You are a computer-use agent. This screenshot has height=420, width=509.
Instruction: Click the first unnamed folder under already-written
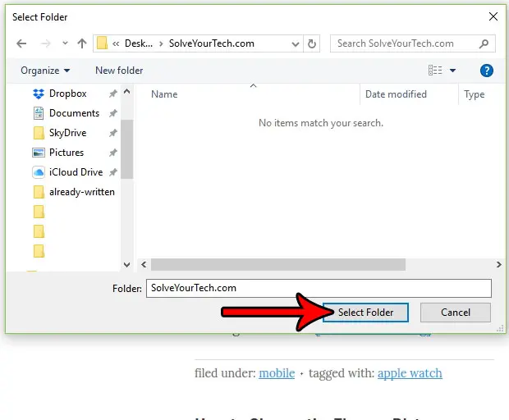[39, 212]
